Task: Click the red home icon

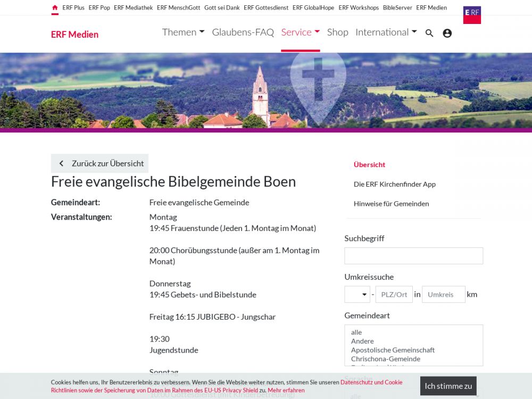Action: pos(55,8)
